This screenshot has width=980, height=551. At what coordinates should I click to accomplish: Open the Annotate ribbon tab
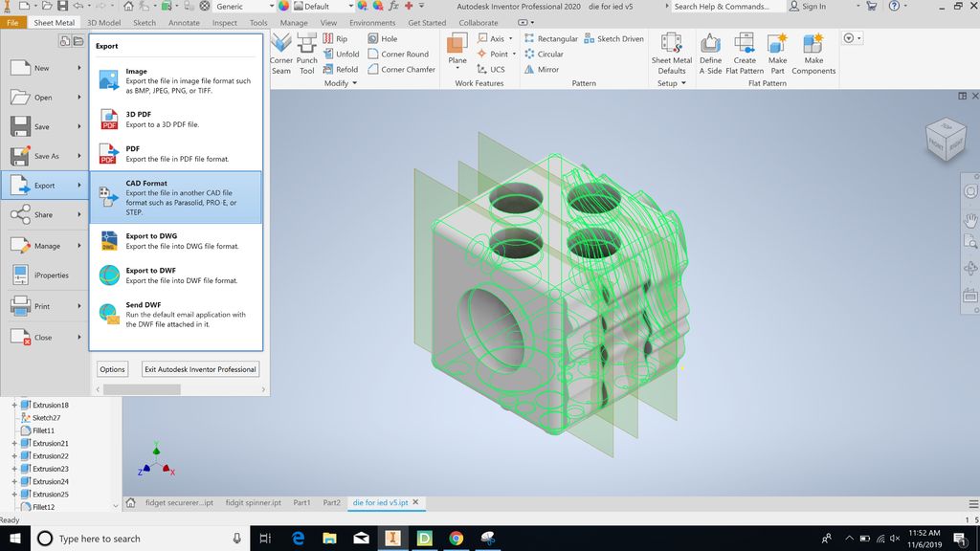[185, 23]
